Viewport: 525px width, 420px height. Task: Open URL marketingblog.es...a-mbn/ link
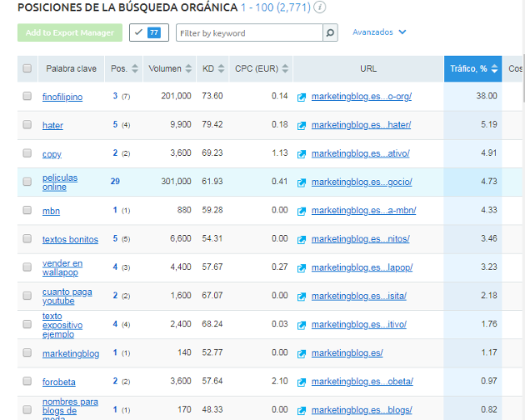[363, 210]
